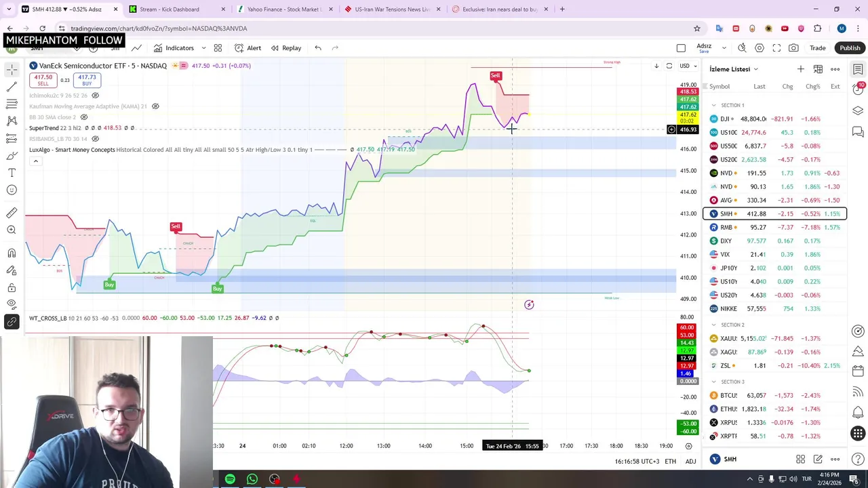Open the chats panel icon

tap(858, 131)
